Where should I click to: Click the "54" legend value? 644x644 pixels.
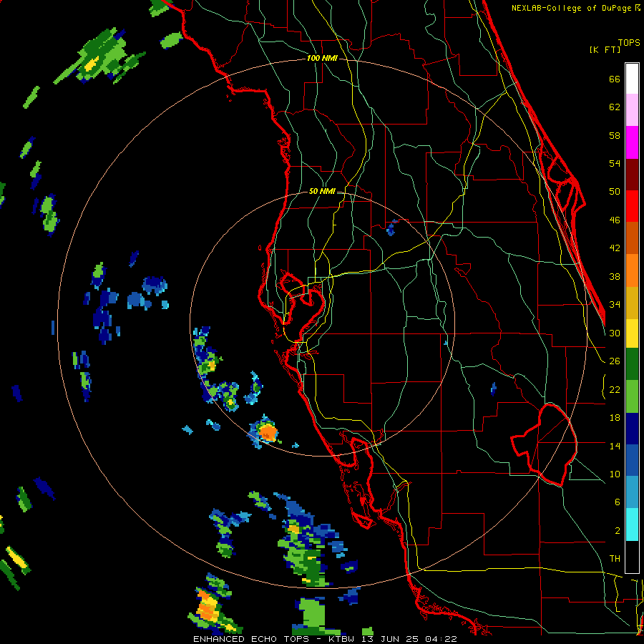[x=615, y=163]
